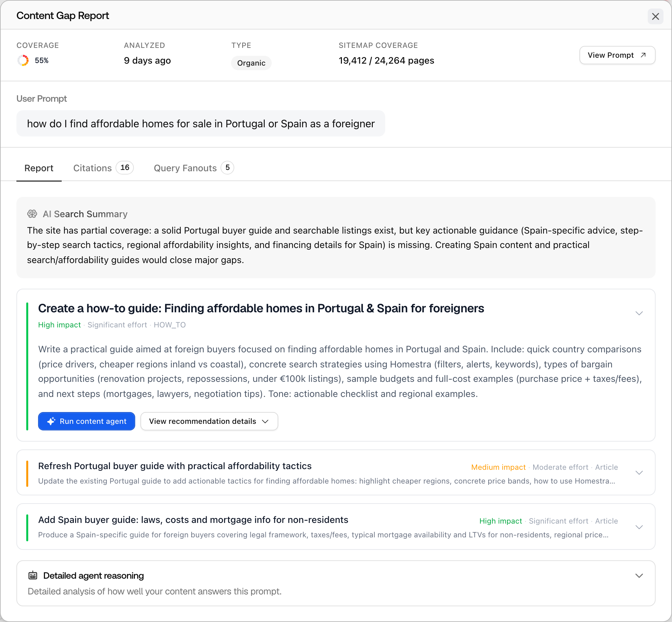
Task: Click the 'Medium impact' label
Action: tap(498, 467)
